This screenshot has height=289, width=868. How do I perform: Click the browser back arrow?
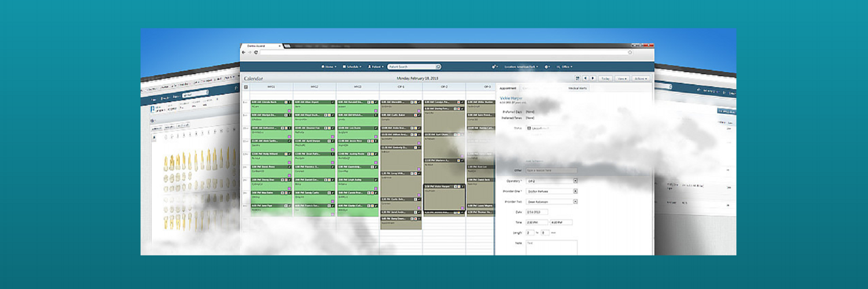point(244,53)
